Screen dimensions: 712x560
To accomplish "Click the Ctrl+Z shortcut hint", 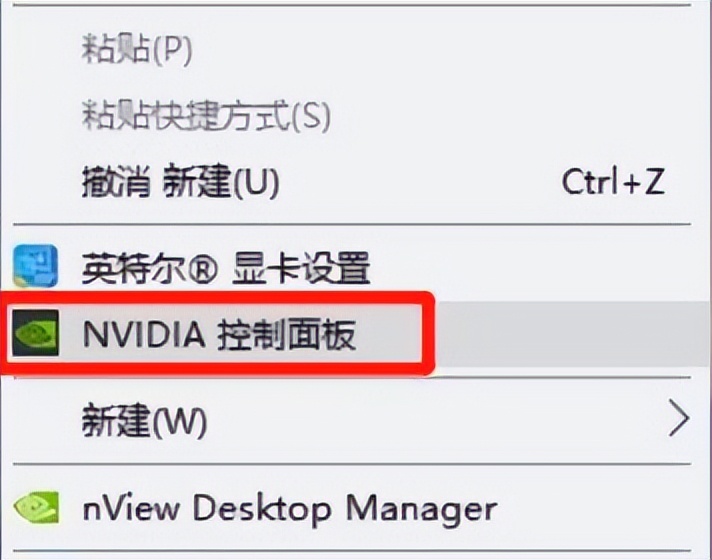I will coord(613,183).
